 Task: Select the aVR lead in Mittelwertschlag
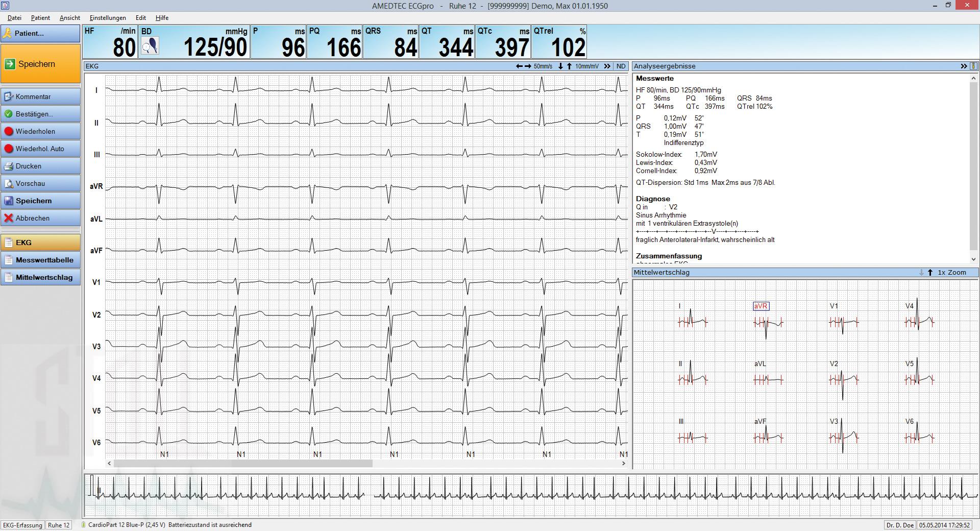pos(761,306)
